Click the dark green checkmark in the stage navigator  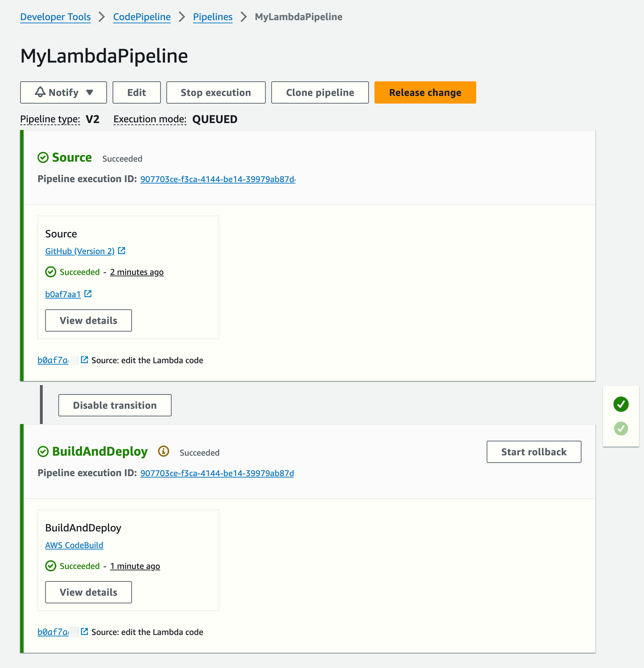[621, 404]
